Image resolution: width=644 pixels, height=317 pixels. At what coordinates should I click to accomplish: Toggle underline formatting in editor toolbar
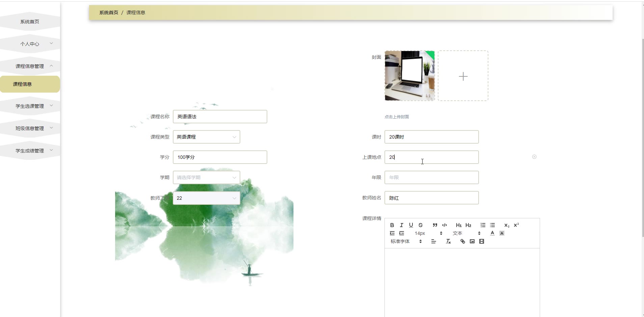[x=411, y=225]
